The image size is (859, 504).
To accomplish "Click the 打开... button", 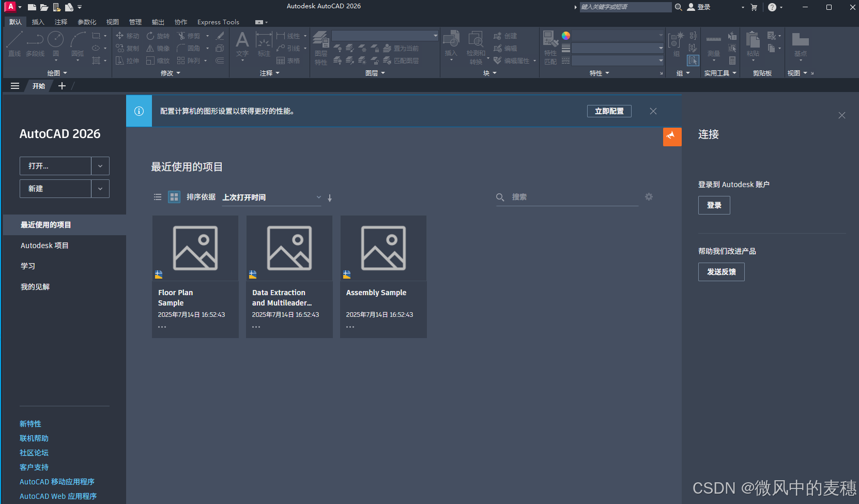I will [x=55, y=166].
